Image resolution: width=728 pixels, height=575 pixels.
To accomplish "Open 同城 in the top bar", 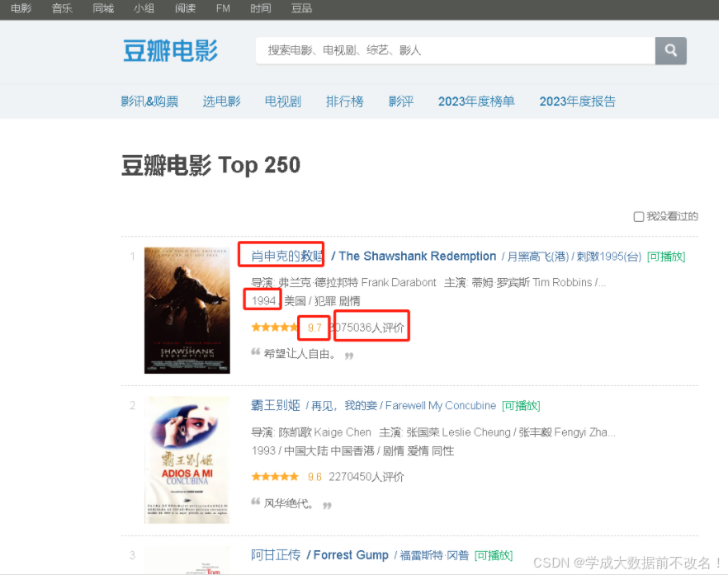I will click(x=103, y=8).
